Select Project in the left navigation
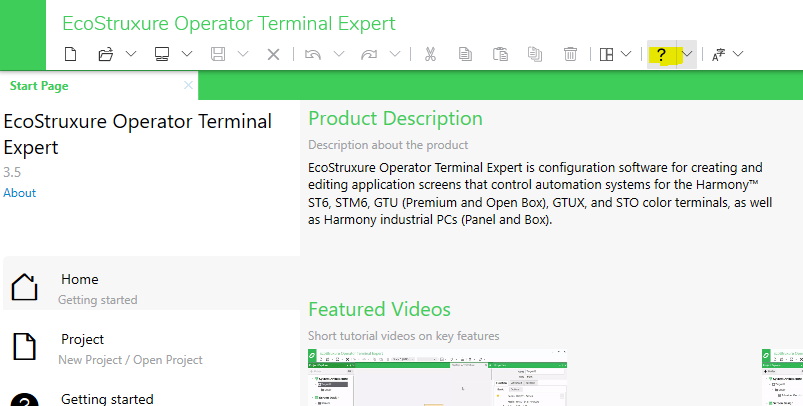This screenshot has width=803, height=406. pyautogui.click(x=152, y=349)
